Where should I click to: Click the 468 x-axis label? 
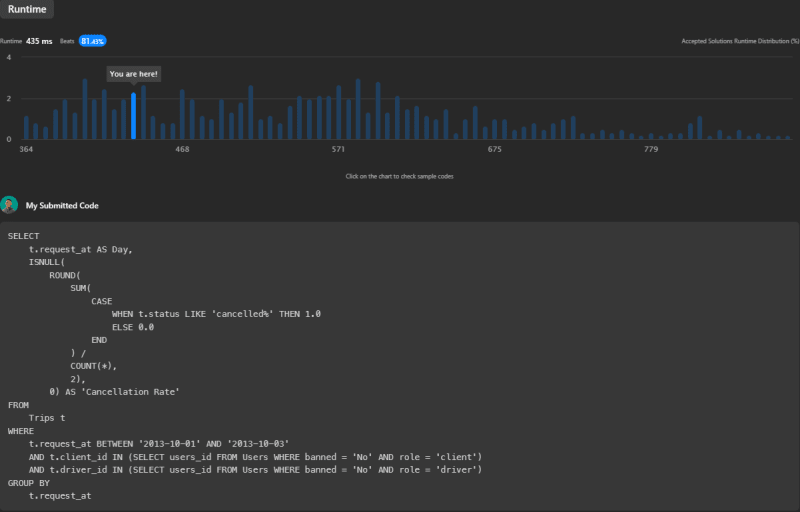point(182,149)
